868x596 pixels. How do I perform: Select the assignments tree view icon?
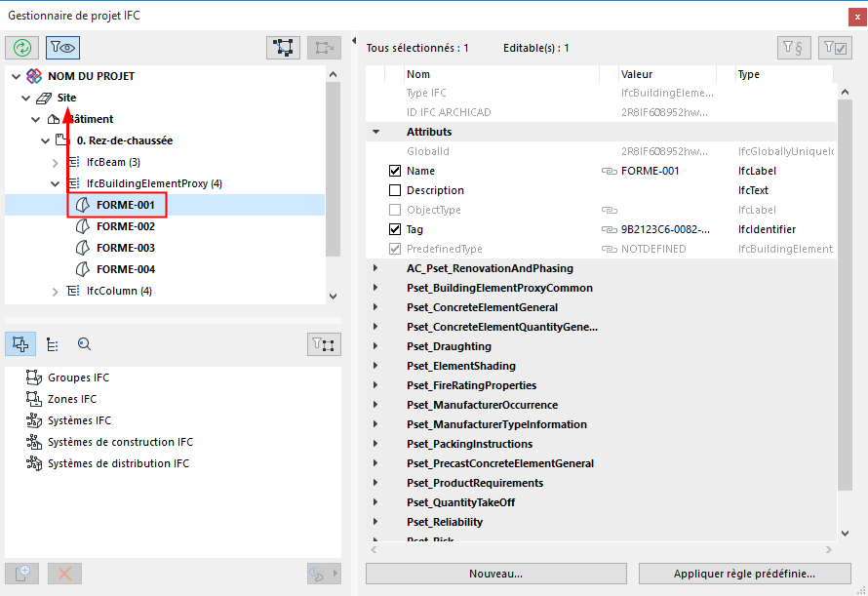(x=53, y=343)
